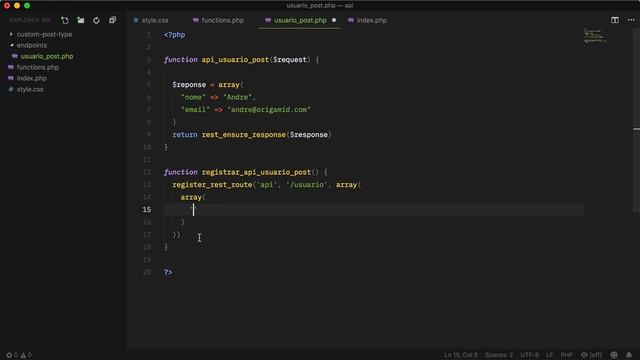This screenshot has height=360, width=640.
Task: Open the warnings count in status bar
Action: [x=26, y=355]
